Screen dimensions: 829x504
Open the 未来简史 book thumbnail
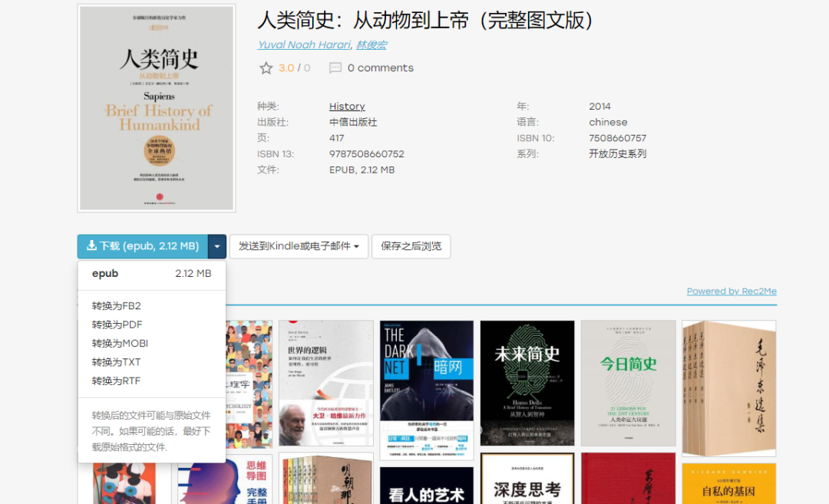(527, 383)
